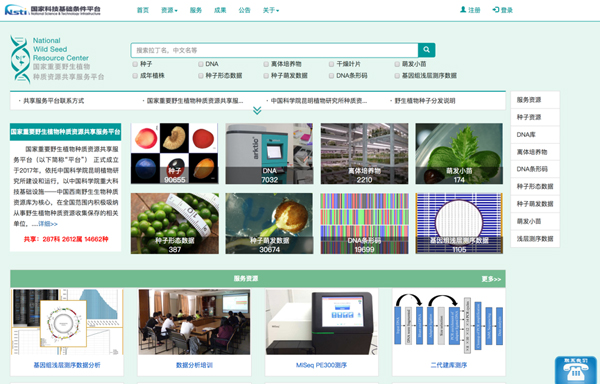Click the 注册 register user icon link
Viewport: 600px width, 384px height.
[x=470, y=10]
